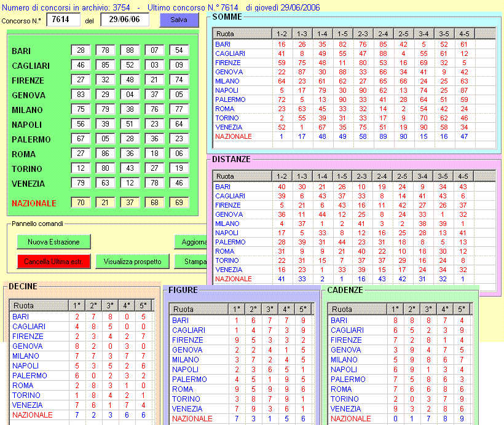This screenshot has height=425, width=504.
Task: Click the archive count text 'Numero di concorsi in archivio: 3754'
Action: 66,7
